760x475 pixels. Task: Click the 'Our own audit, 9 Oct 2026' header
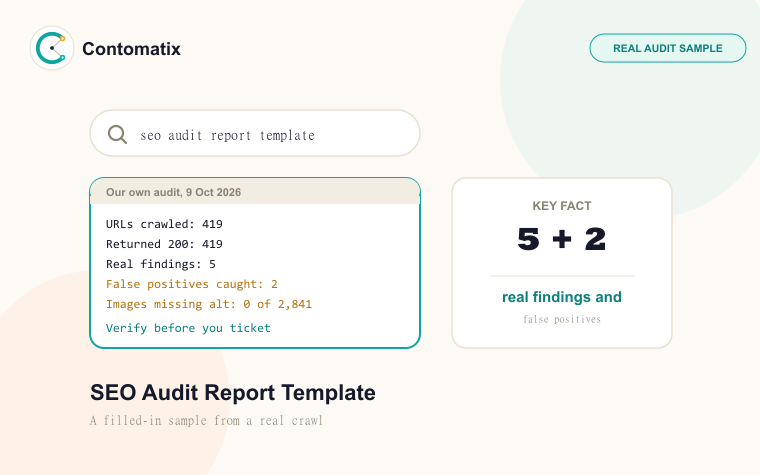pyautogui.click(x=255, y=192)
